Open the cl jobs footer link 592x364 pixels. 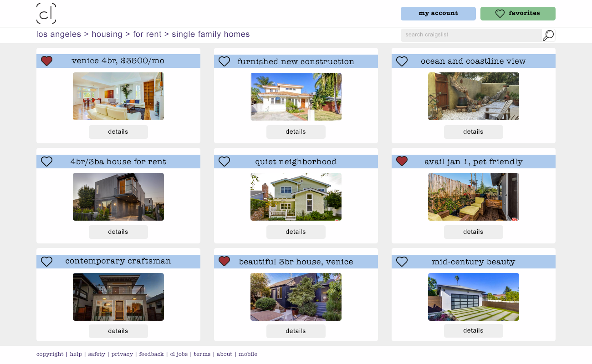[179, 354]
